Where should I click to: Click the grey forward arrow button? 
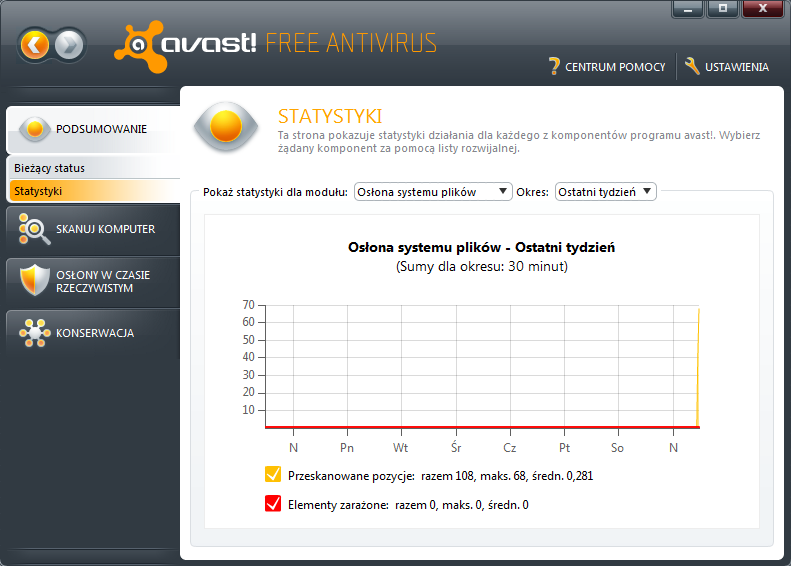[x=69, y=45]
